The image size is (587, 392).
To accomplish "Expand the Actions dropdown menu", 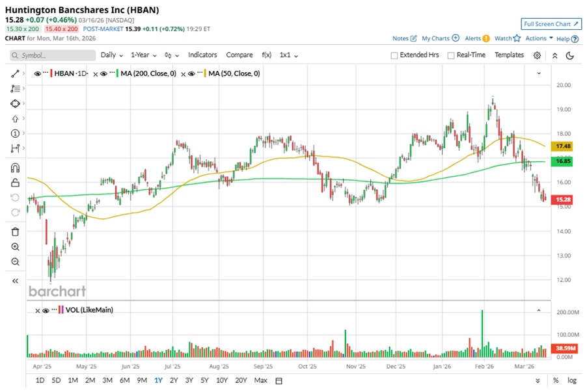I will pyautogui.click(x=539, y=38).
